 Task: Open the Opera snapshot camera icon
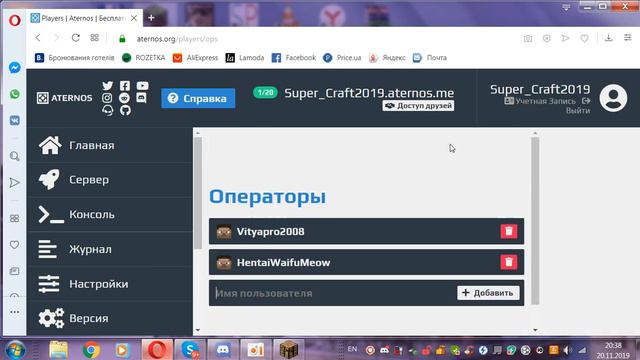click(528, 38)
